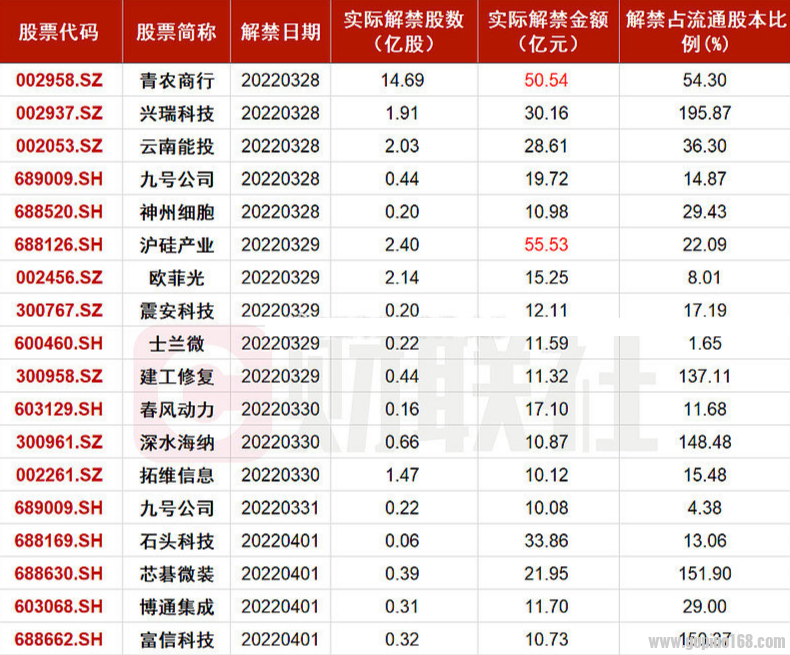790x655 pixels.
Task: Select stock code 002053.SZ
Action: tap(59, 146)
